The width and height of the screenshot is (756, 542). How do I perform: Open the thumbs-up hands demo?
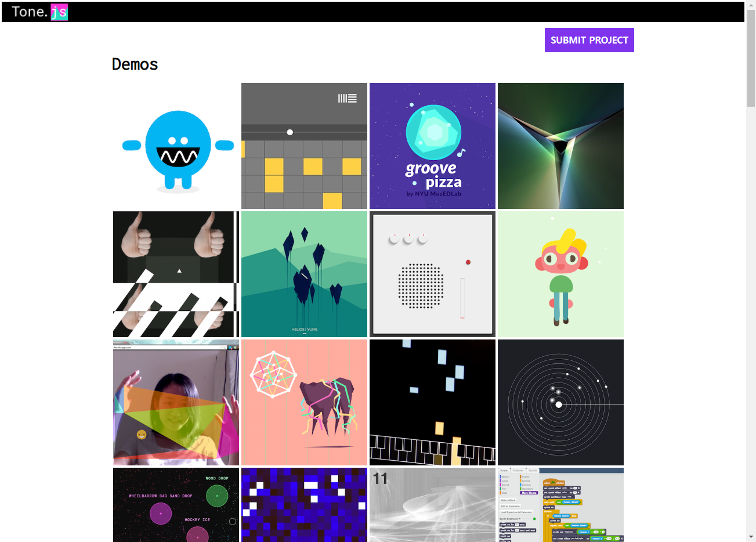(176, 274)
